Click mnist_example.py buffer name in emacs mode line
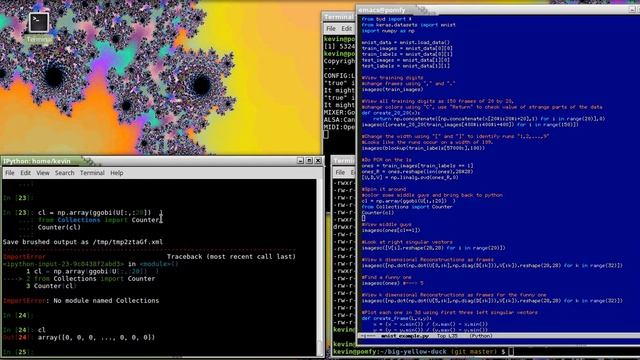This screenshot has width=640, height=360. tap(404, 336)
